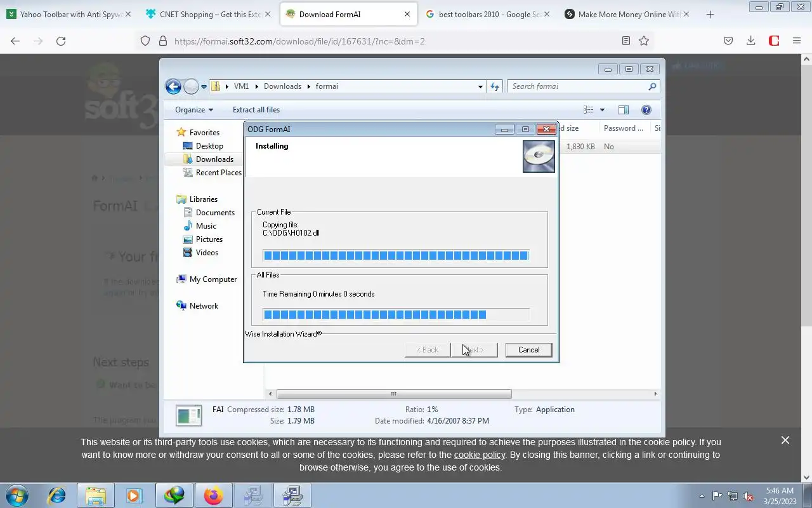The image size is (812, 508).
Task: Show hidden tray icons arrow
Action: click(x=702, y=496)
